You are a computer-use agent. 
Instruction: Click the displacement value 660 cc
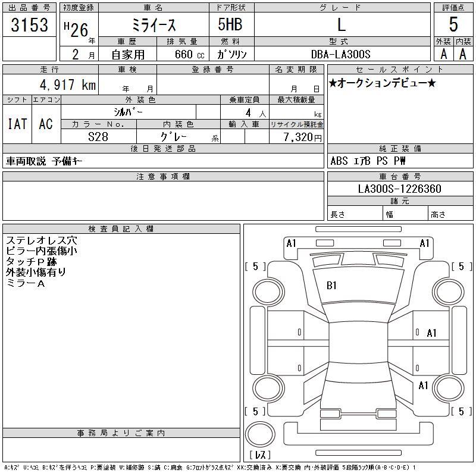point(189,55)
